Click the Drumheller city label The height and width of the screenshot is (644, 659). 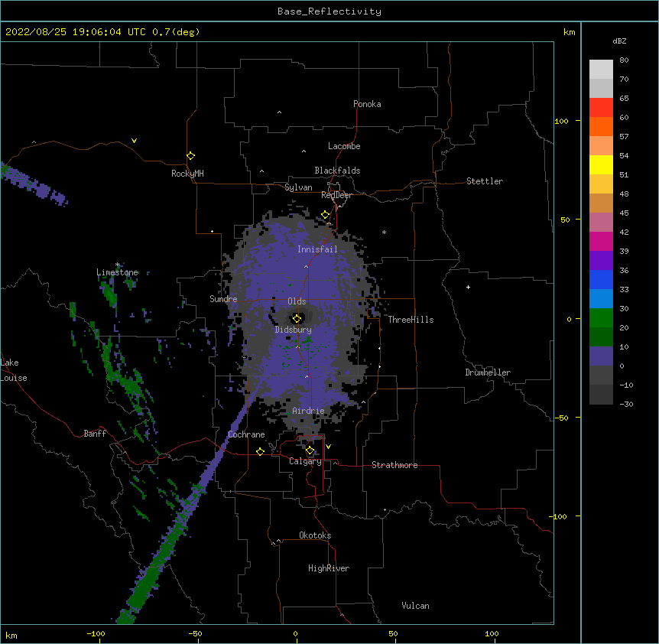click(488, 372)
